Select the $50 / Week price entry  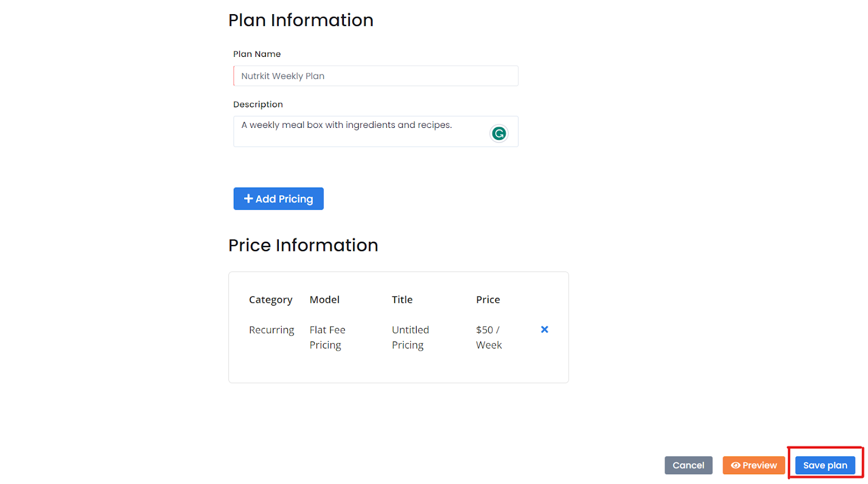pyautogui.click(x=488, y=337)
